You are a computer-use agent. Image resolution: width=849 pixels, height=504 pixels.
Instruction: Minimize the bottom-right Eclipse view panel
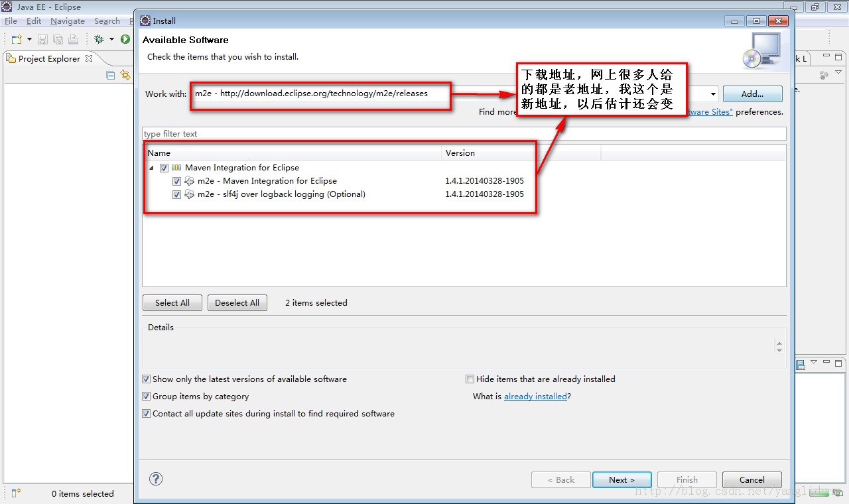click(x=826, y=363)
